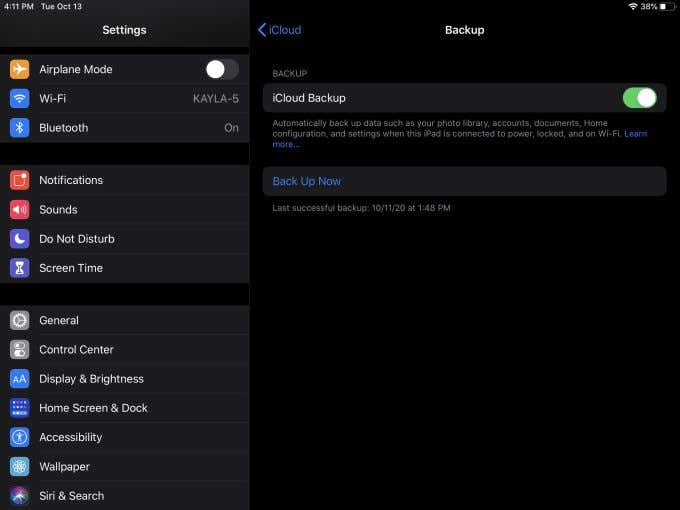Tap the Wallpaper flower icon
The width and height of the screenshot is (680, 510).
coord(20,467)
